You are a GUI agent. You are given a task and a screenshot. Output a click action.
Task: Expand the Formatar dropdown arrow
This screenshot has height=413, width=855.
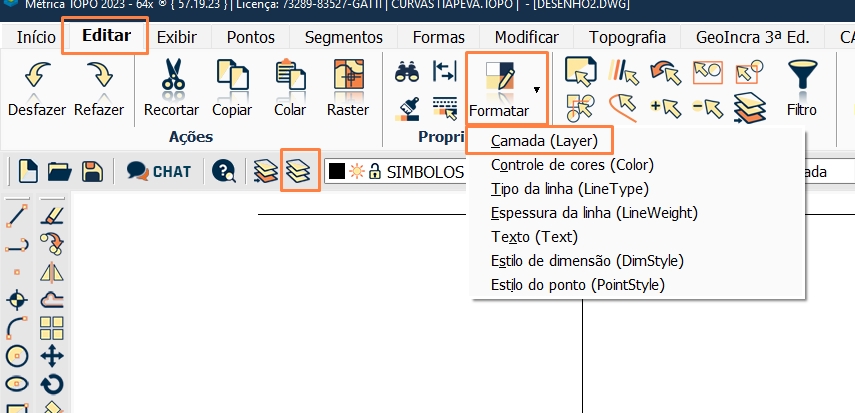[537, 89]
